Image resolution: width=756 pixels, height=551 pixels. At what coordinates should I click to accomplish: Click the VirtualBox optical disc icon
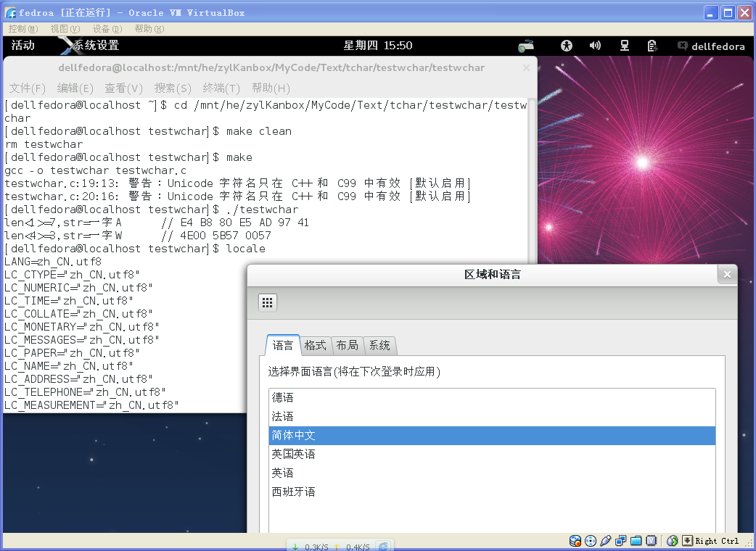591,541
